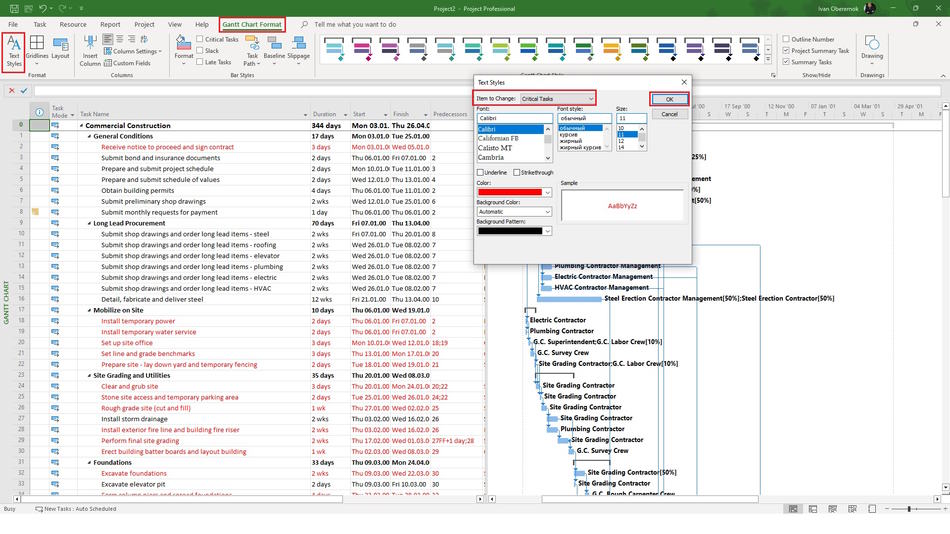
Task: Click the user account avatar
Action: [x=869, y=8]
